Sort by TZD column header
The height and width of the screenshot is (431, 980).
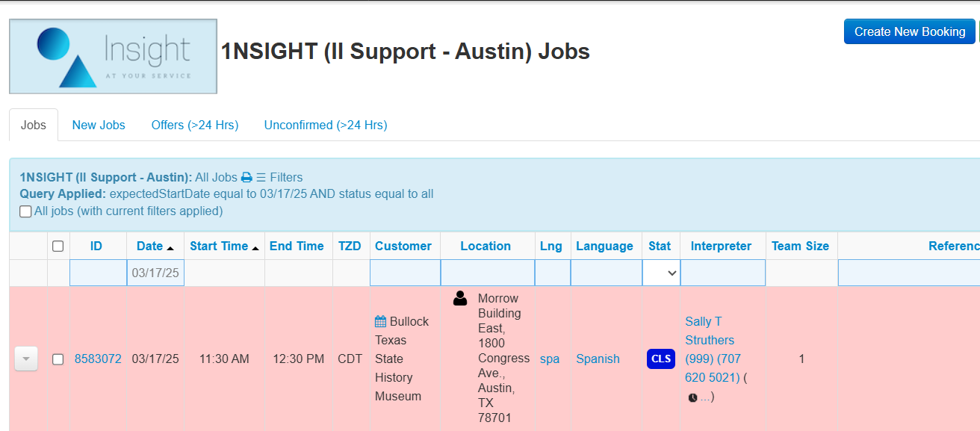[x=350, y=246]
